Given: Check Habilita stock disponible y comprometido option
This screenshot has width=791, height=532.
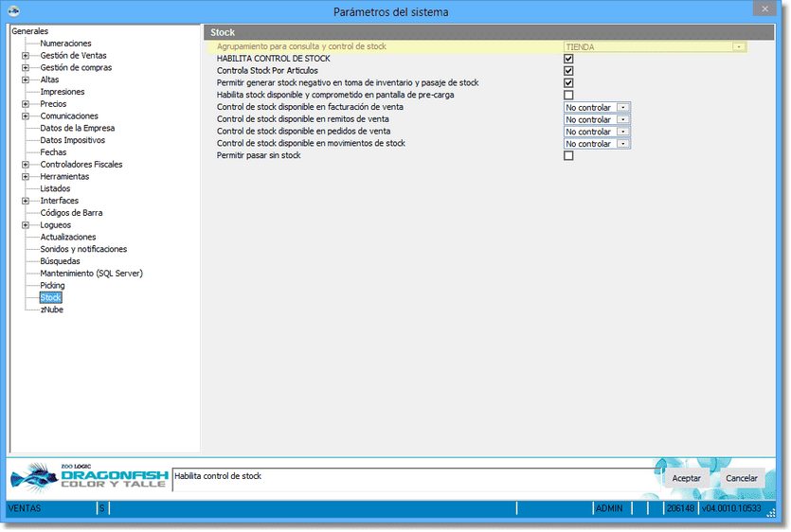Looking at the screenshot, I should click(568, 96).
